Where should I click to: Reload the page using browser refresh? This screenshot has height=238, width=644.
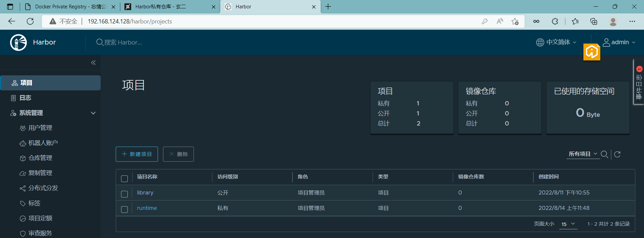click(30, 21)
